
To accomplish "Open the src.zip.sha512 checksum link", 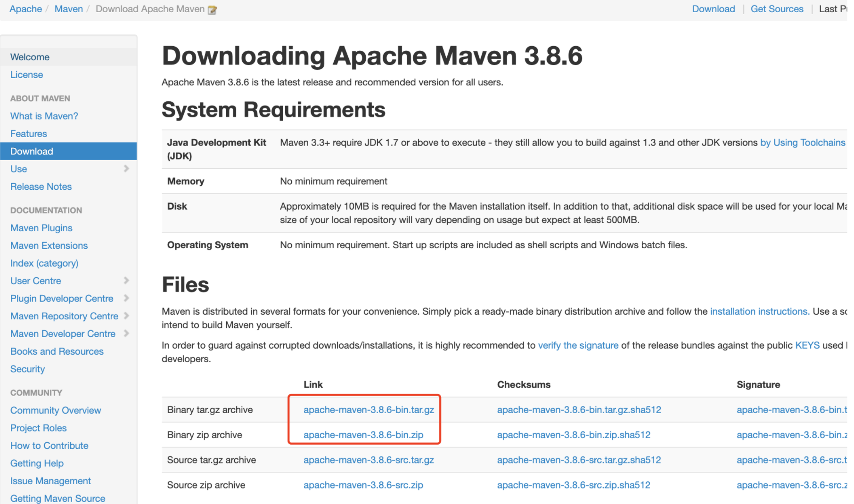I will click(x=574, y=485).
